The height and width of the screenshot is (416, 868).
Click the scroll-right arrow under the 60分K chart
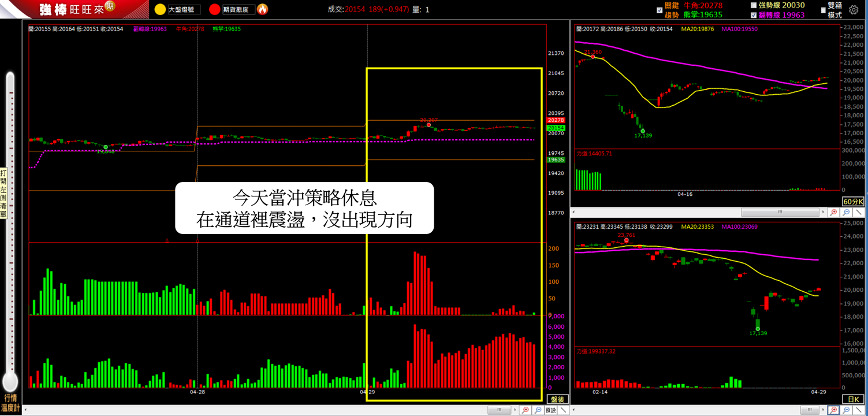click(x=824, y=213)
